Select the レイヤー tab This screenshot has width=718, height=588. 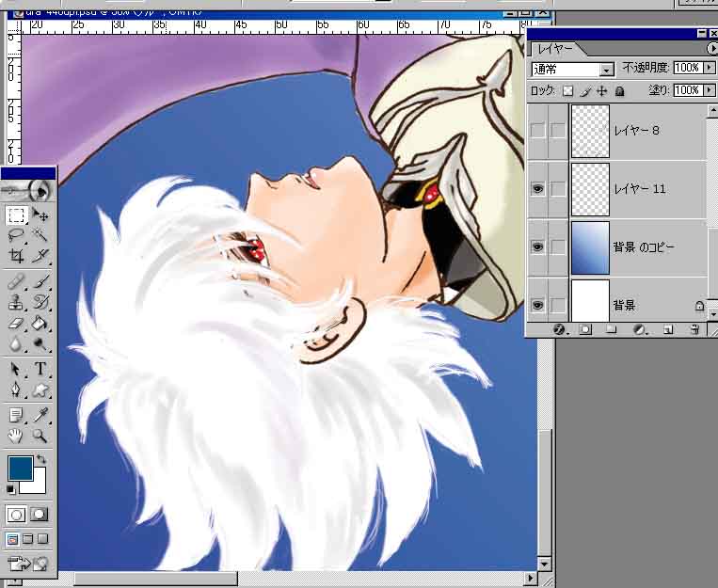coord(554,48)
